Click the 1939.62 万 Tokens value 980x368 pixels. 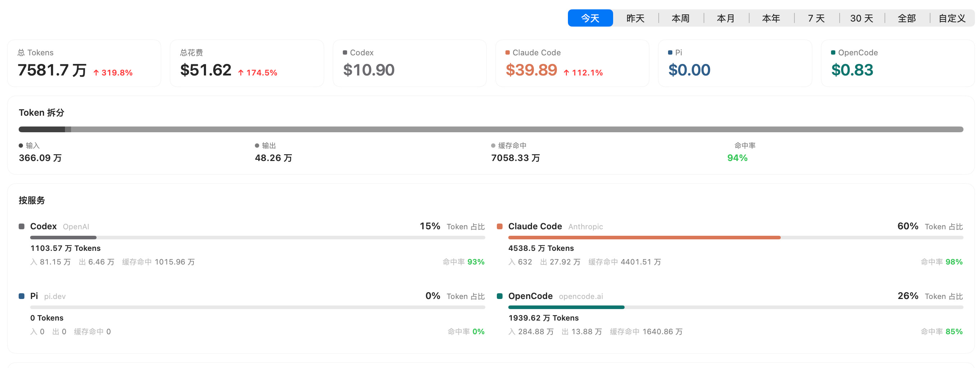coord(543,318)
